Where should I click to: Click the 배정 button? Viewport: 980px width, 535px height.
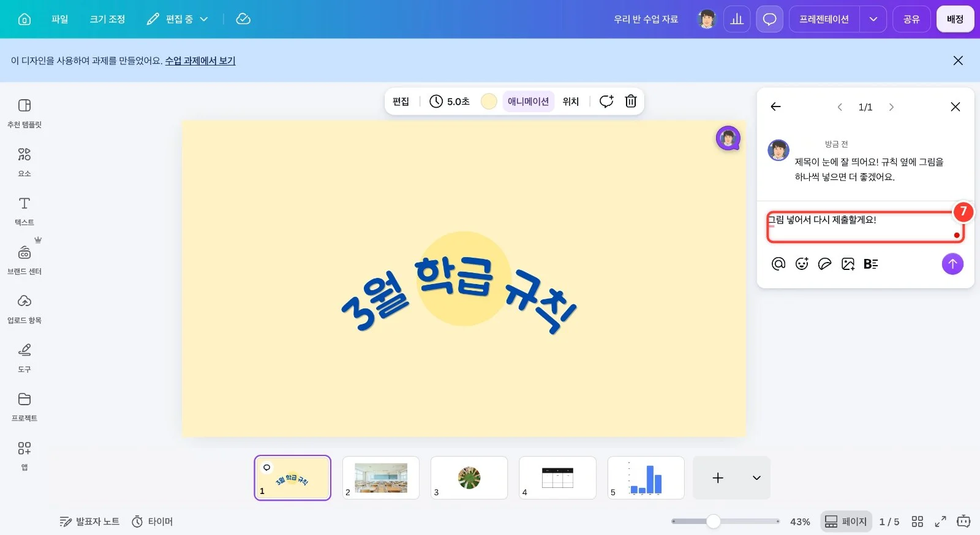(955, 19)
